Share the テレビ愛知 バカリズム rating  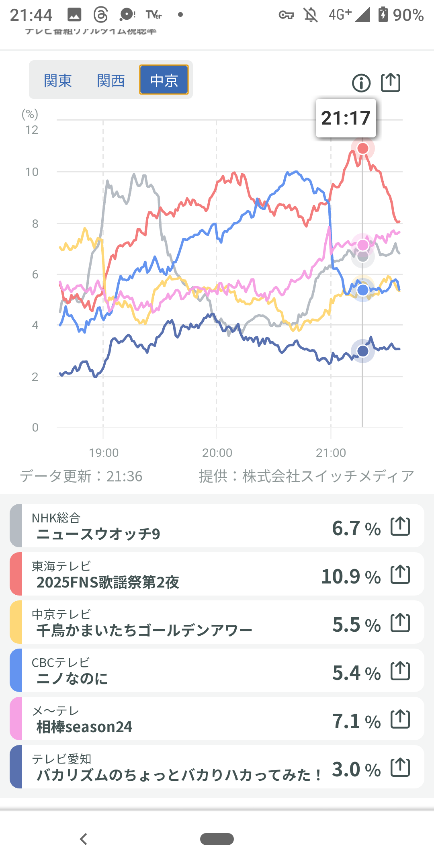[400, 767]
